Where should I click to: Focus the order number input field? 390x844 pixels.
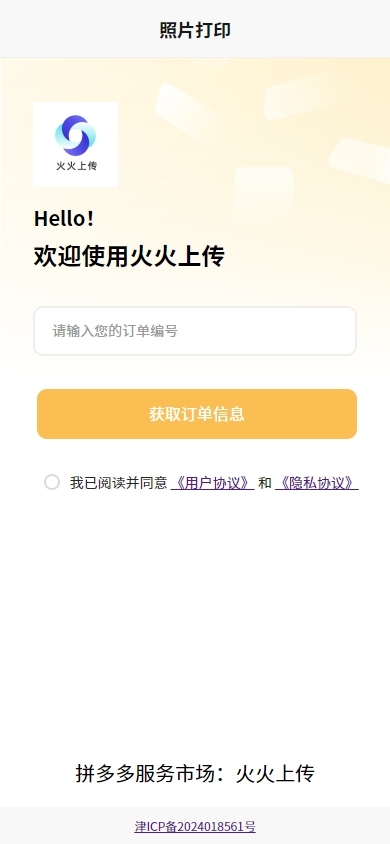point(195,331)
